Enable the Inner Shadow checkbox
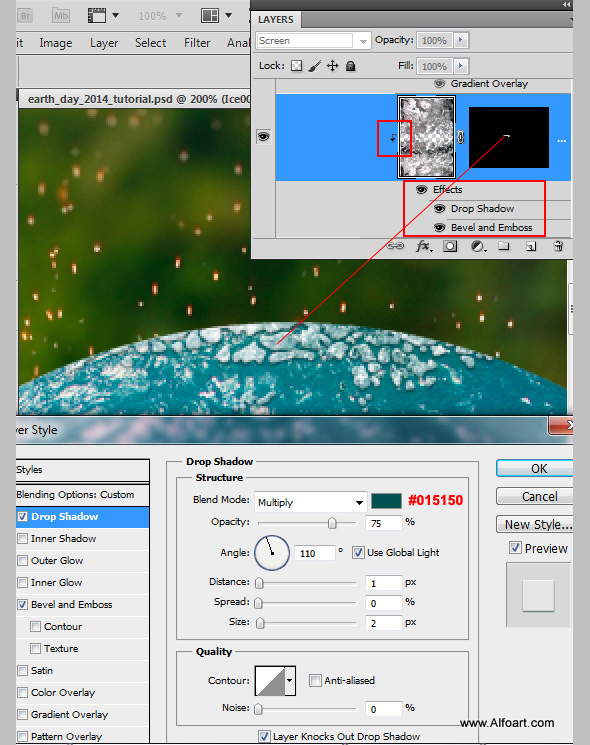The width and height of the screenshot is (590, 745). (22, 538)
